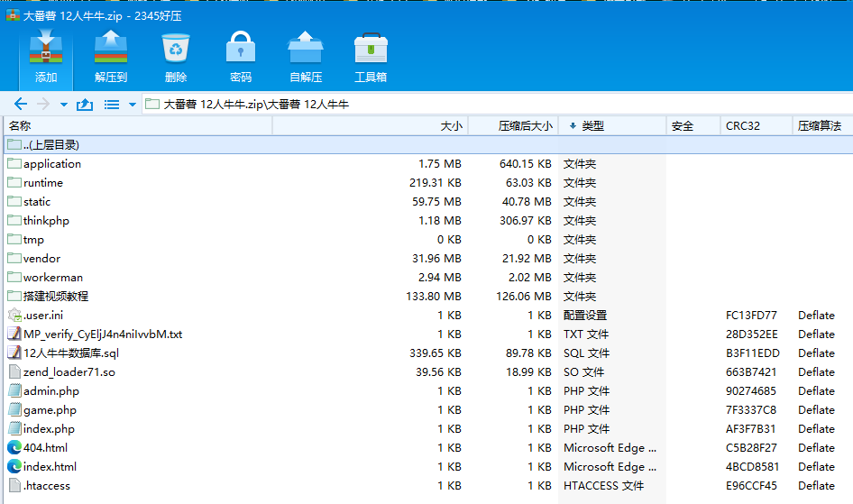
Task: Select the tmp folder icon
Action: point(14,239)
